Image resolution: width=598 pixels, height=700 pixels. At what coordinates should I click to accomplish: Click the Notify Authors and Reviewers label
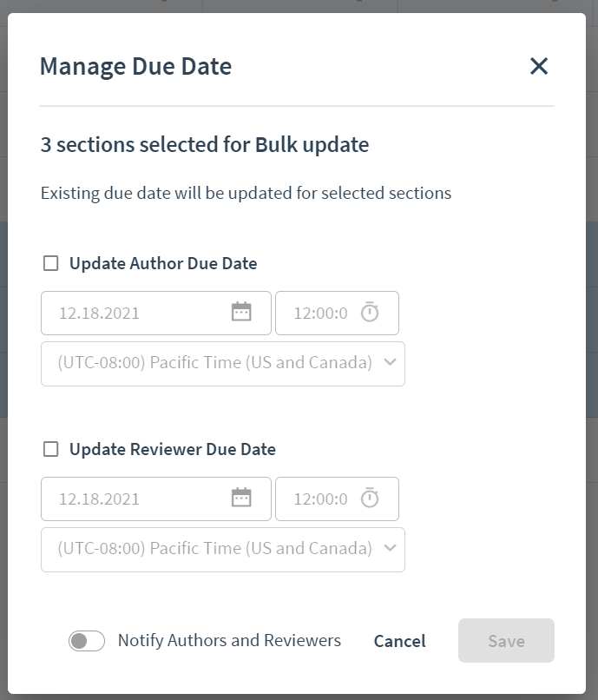coord(229,641)
